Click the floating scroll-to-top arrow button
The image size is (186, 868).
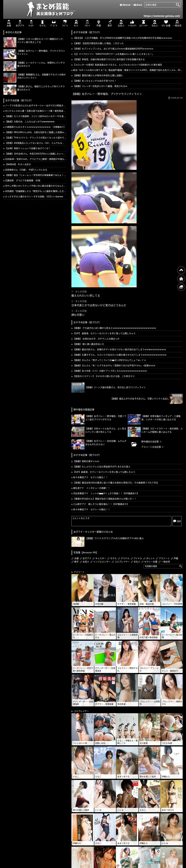coord(181,270)
